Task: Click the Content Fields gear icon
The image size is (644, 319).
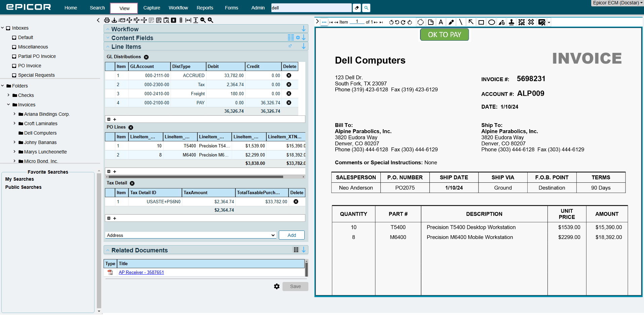Action: [x=298, y=38]
